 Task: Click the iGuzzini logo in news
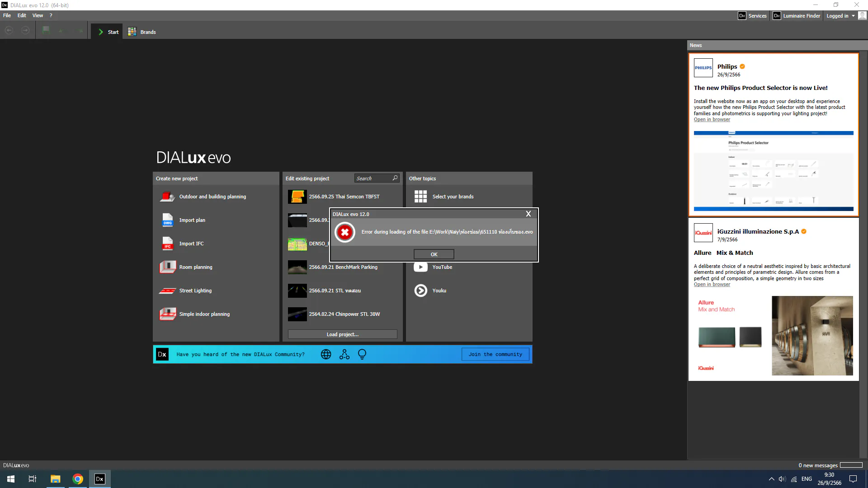click(703, 233)
